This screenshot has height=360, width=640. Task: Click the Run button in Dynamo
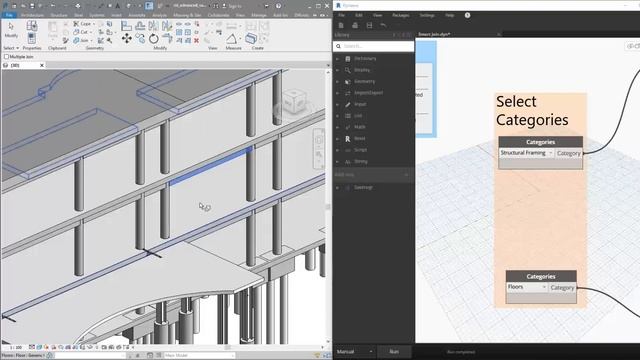(394, 351)
